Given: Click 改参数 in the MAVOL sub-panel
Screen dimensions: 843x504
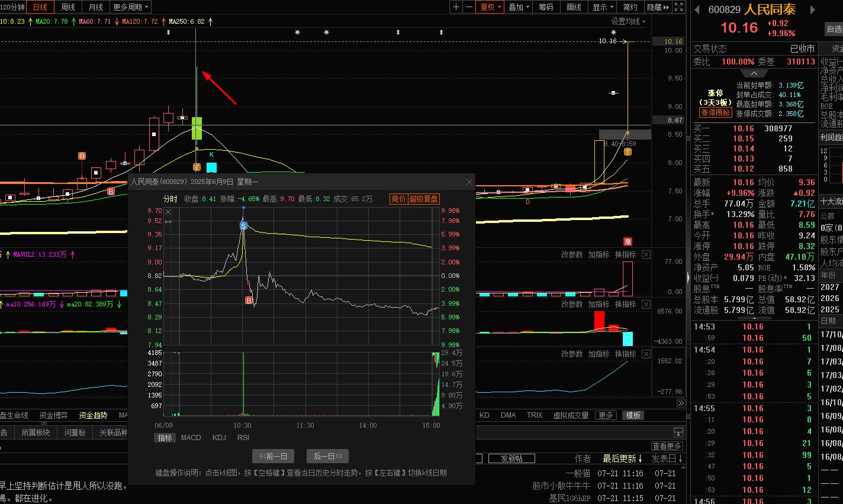Looking at the screenshot, I should 572,254.
